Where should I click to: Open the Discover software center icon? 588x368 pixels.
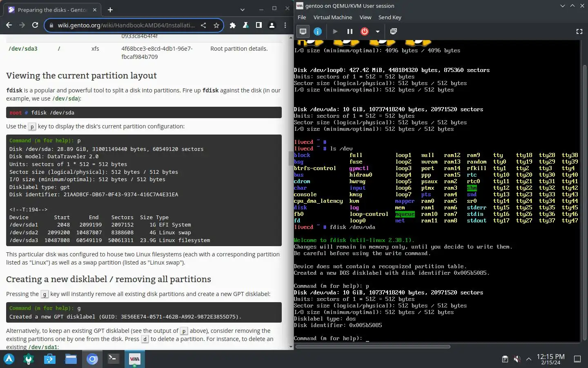(x=50, y=359)
